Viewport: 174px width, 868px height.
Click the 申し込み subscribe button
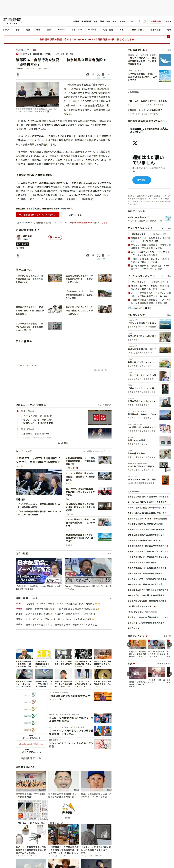[x=156, y=21]
